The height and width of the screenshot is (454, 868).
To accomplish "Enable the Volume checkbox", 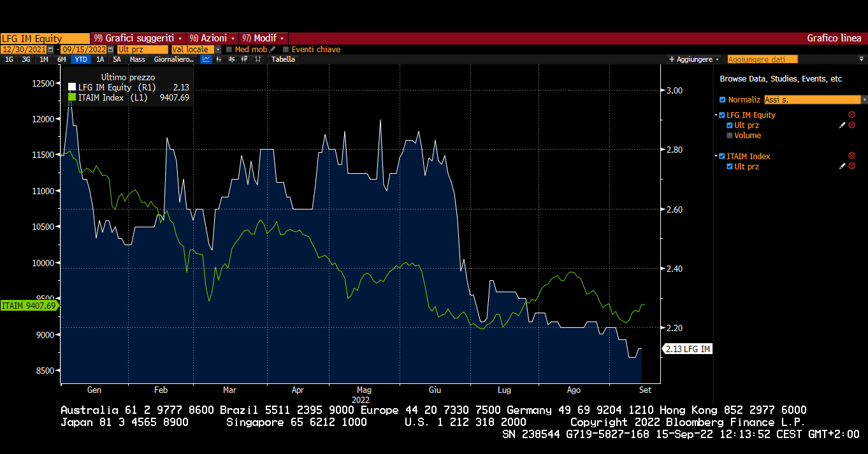I will click(730, 136).
